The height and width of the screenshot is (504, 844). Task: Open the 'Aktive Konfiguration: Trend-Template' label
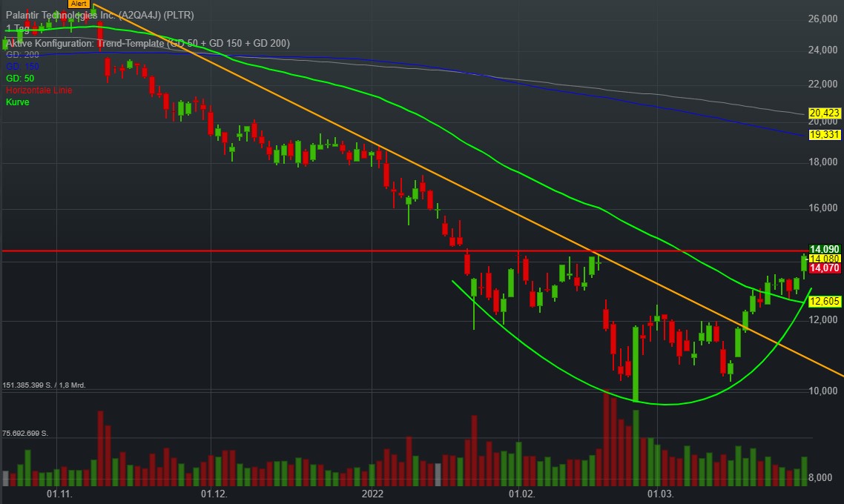click(x=148, y=43)
